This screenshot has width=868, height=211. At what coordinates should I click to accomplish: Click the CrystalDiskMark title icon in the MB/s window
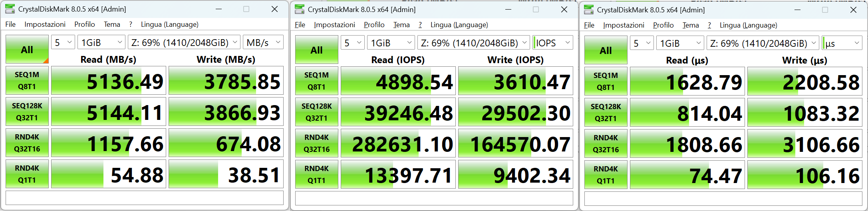click(10, 9)
